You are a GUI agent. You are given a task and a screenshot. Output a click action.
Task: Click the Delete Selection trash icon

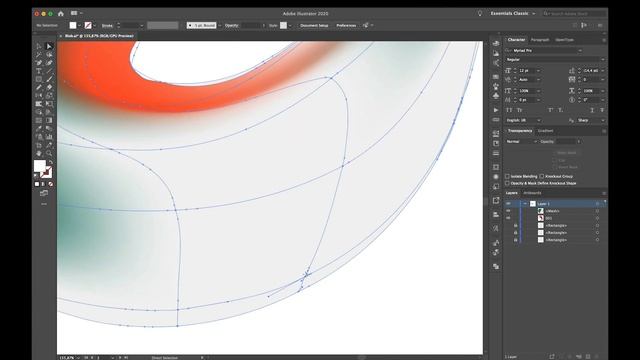pyautogui.click(x=597, y=356)
